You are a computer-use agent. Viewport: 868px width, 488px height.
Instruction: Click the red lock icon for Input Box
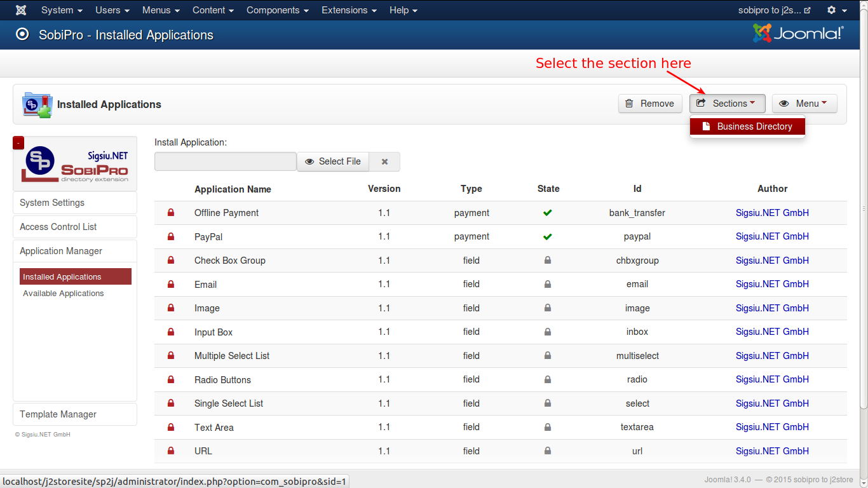(170, 332)
